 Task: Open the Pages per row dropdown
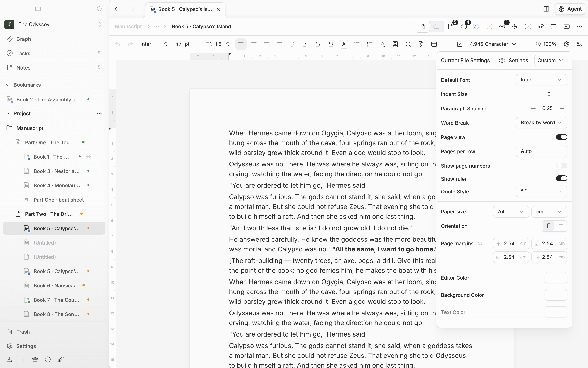[542, 151]
